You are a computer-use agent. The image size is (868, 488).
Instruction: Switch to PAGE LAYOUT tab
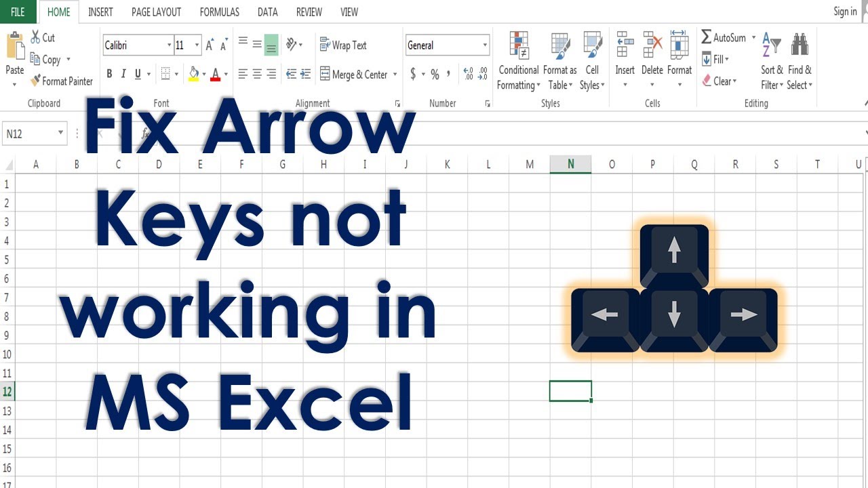(157, 12)
